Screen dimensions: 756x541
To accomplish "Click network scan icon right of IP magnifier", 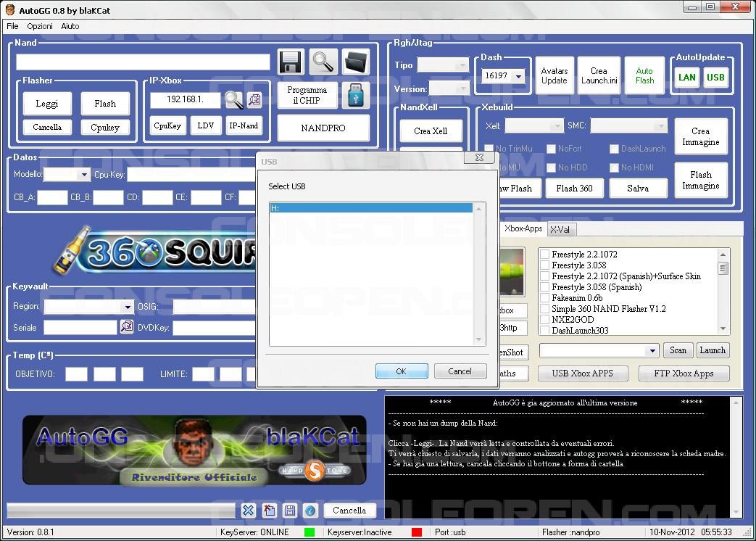I will pyautogui.click(x=254, y=100).
